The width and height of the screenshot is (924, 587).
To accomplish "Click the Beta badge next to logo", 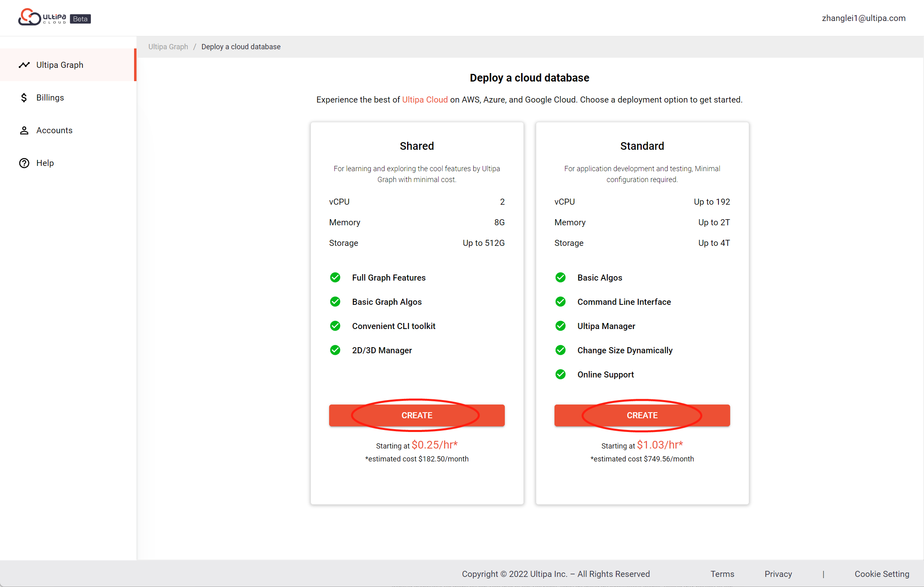I will click(80, 19).
